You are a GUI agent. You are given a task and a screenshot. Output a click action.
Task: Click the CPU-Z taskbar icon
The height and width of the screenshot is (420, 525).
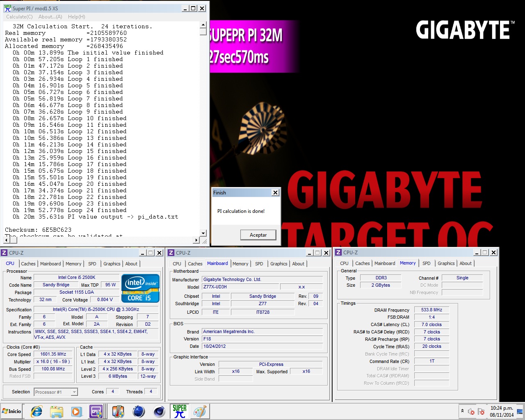[97, 411]
